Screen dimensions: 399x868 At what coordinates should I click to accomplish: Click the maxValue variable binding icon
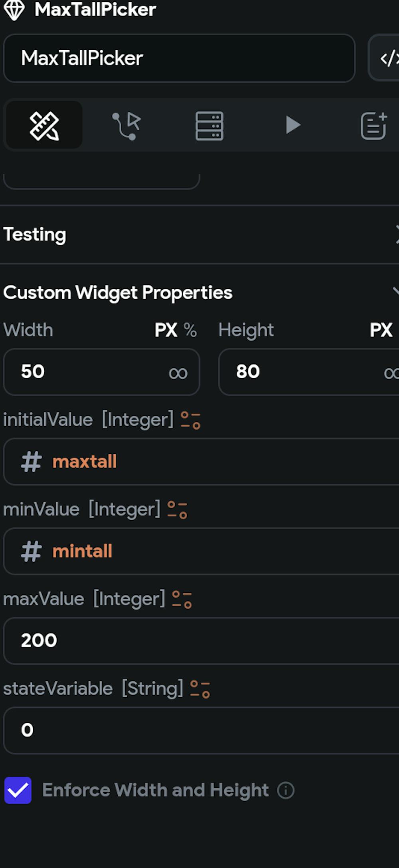182,600
